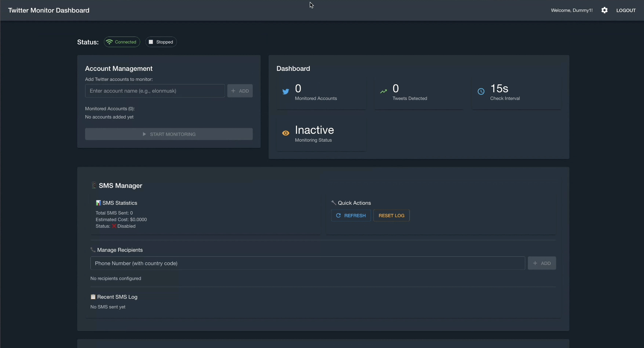The height and width of the screenshot is (348, 644).
Task: Click the handset icon beside Manage Recipients
Action: point(93,250)
